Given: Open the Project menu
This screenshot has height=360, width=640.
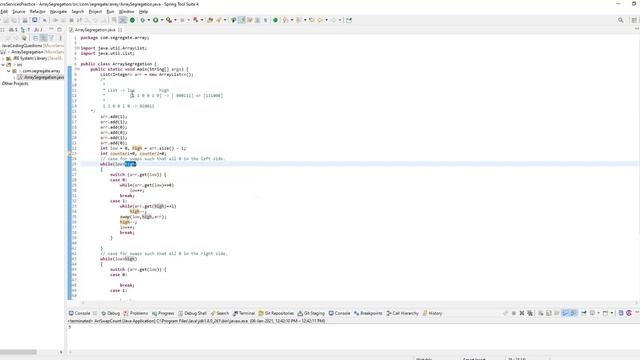Looking at the screenshot, I should 96,12.
